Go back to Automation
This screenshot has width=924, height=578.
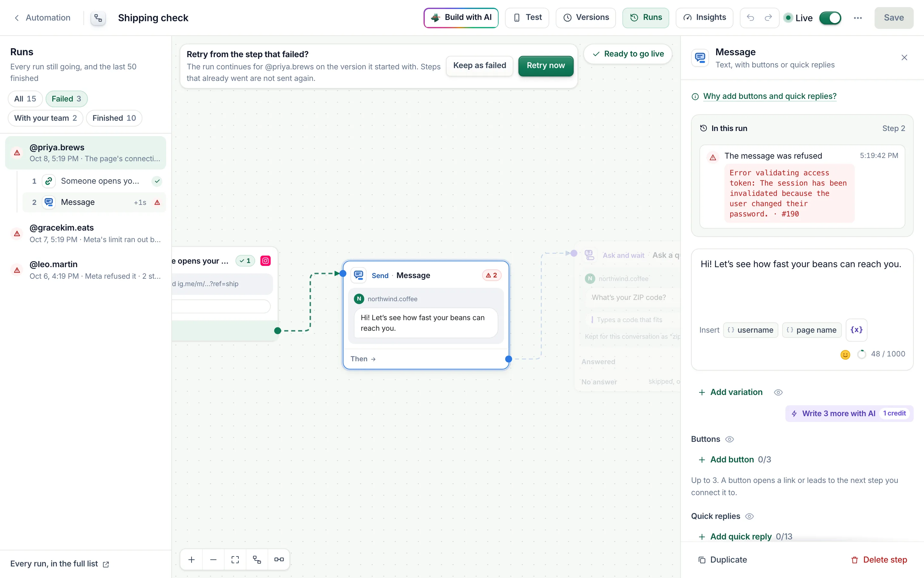[42, 18]
